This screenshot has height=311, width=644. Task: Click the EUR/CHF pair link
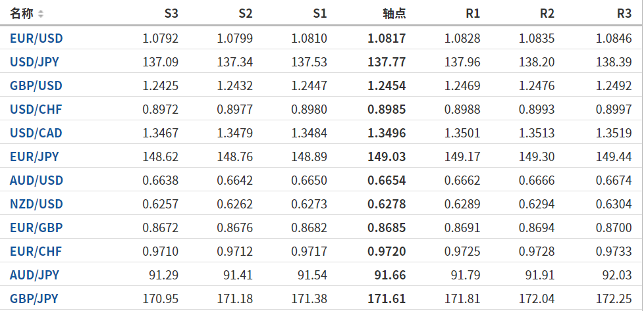(x=36, y=251)
